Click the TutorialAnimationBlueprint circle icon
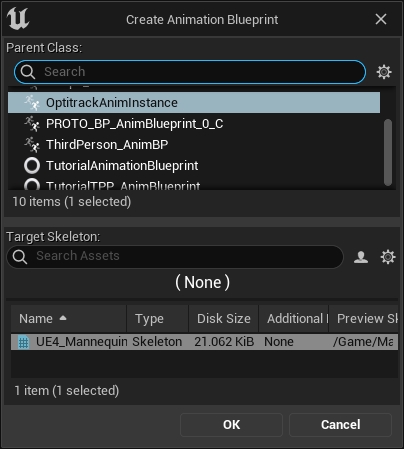Screen dimensions: 404x449 [32, 165]
